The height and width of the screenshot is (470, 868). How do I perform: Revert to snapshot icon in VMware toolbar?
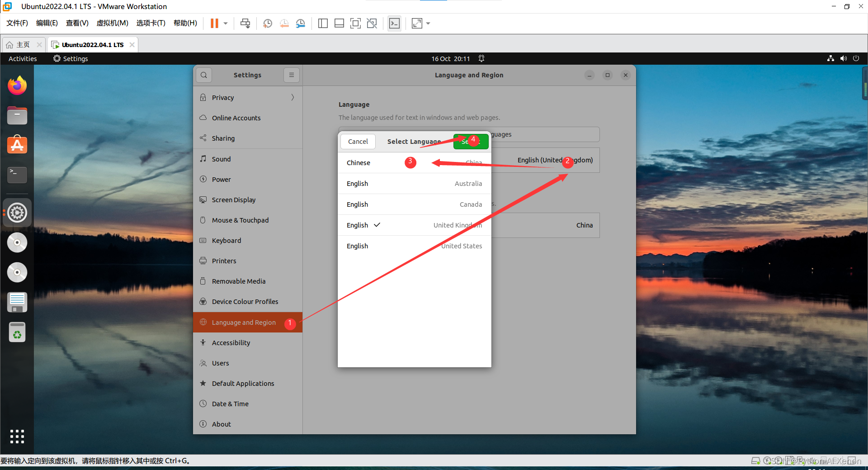click(284, 23)
